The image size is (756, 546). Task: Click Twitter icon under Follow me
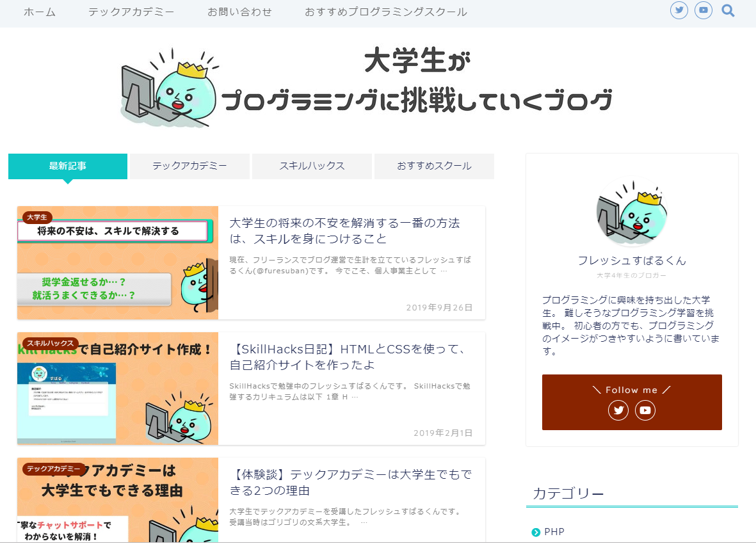(618, 410)
